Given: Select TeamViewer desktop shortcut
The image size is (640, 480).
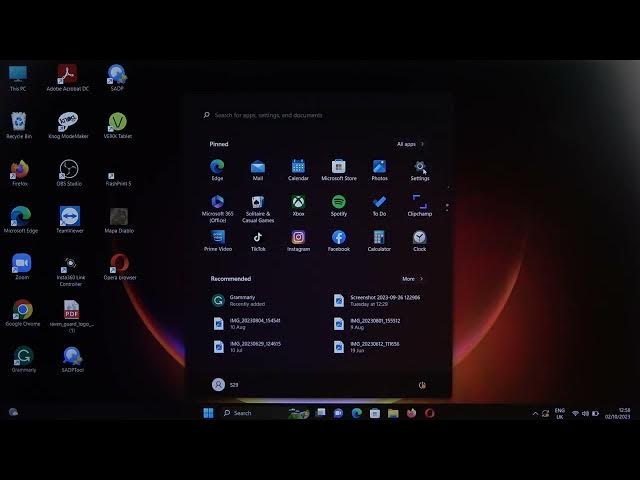Looking at the screenshot, I should pyautogui.click(x=70, y=220).
